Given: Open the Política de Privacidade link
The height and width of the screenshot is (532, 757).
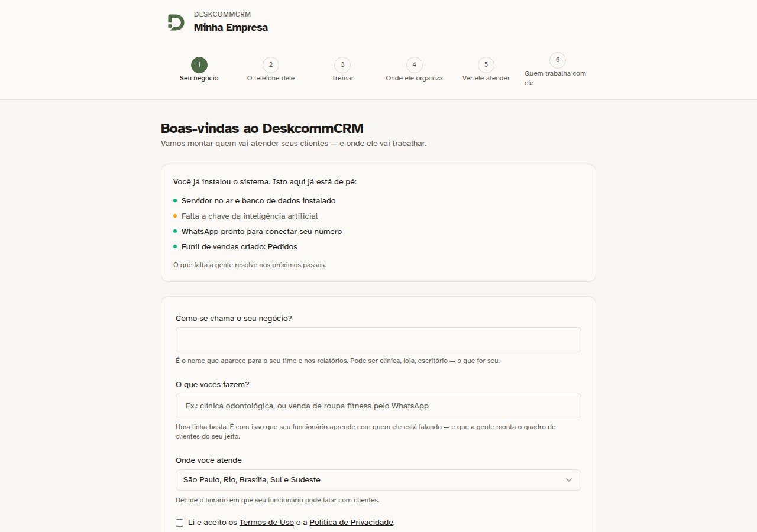Looking at the screenshot, I should 351,523.
